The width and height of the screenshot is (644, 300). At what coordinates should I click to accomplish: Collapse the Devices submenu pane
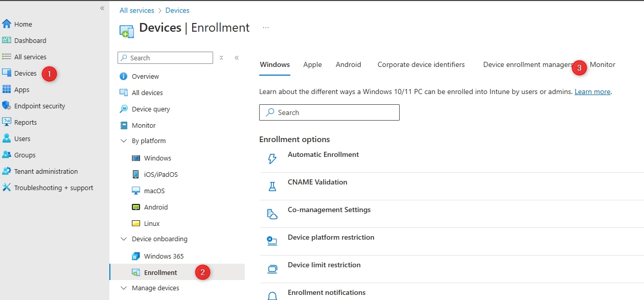tap(237, 58)
